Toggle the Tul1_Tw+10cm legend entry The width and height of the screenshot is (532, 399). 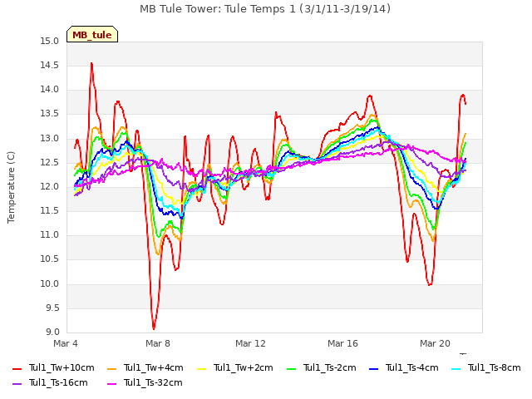[53, 368]
